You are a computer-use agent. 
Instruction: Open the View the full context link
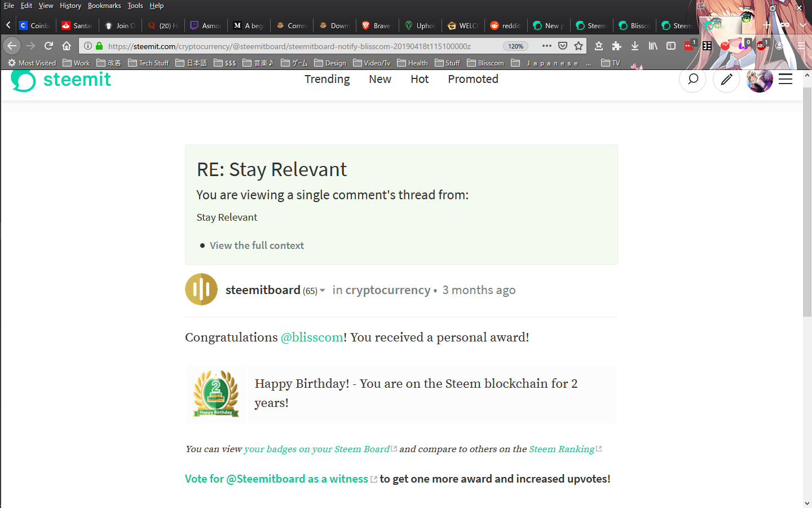click(x=257, y=245)
